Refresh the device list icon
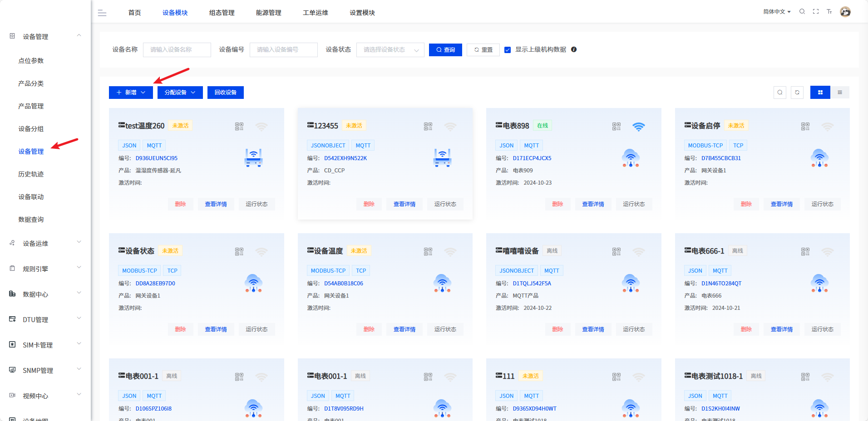The width and height of the screenshot is (868, 421). click(797, 93)
